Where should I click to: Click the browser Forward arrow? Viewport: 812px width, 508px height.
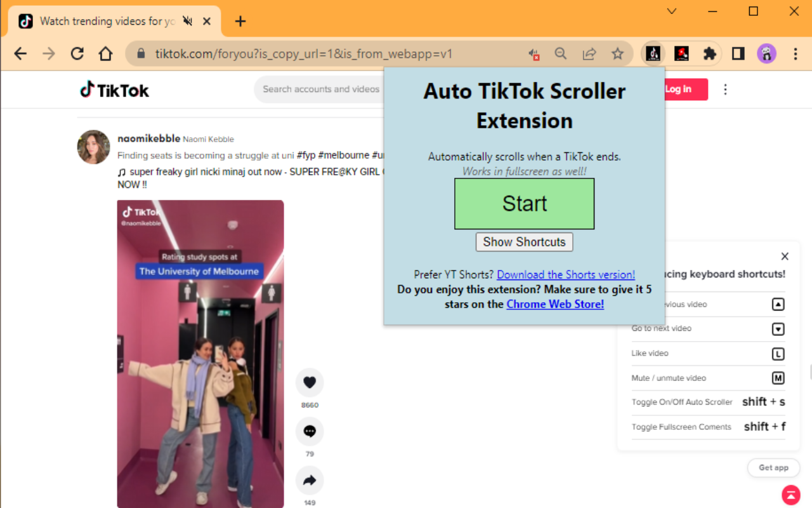[49, 54]
